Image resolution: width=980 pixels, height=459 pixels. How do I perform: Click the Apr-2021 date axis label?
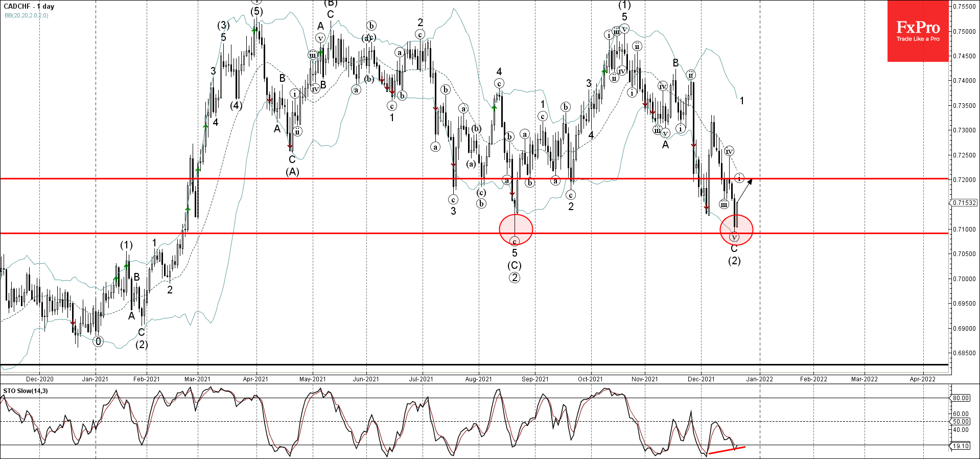pos(255,379)
